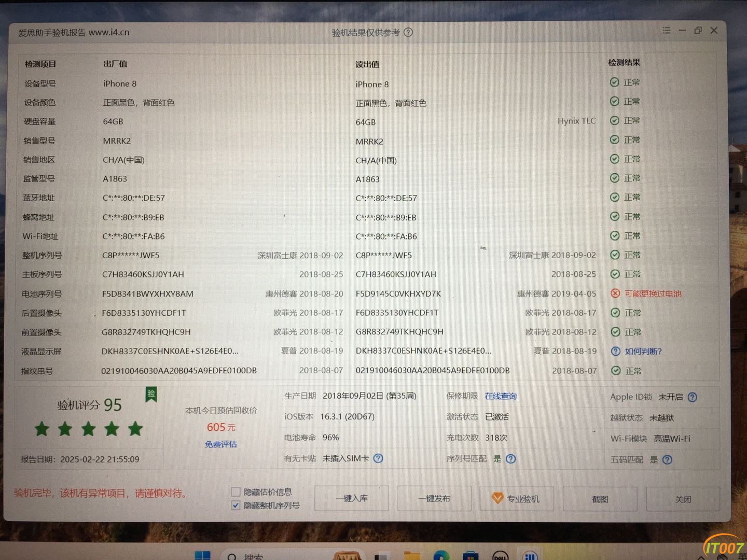The height and width of the screenshot is (560, 747).
Task: Click the 高温Wi-Fi module value
Action: pos(672,439)
